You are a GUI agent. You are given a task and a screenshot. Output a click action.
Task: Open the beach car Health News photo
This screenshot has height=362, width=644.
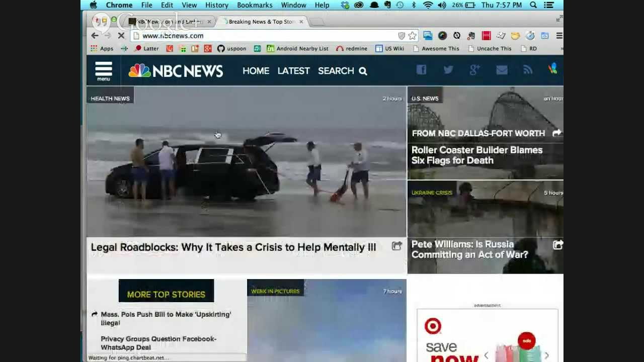[246, 162]
